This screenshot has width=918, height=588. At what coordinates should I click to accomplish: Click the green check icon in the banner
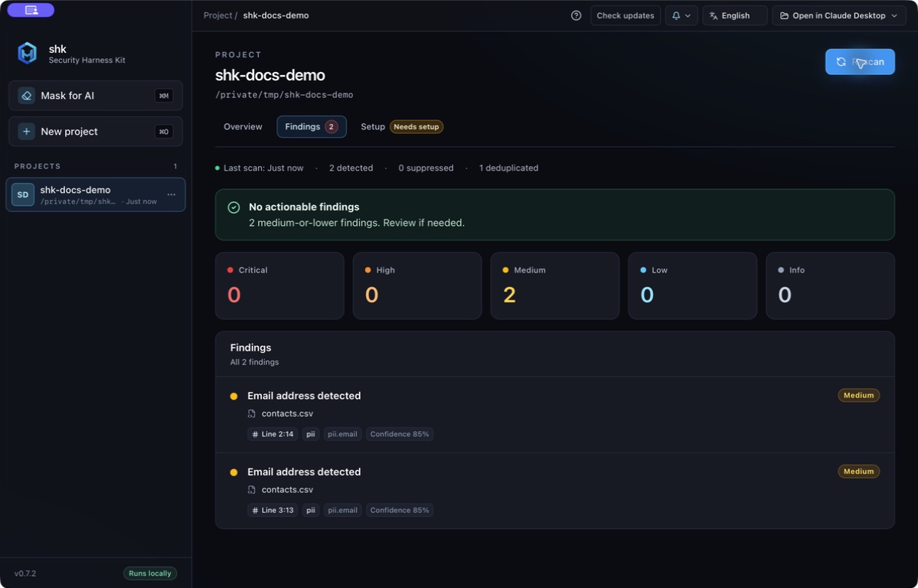tap(234, 207)
